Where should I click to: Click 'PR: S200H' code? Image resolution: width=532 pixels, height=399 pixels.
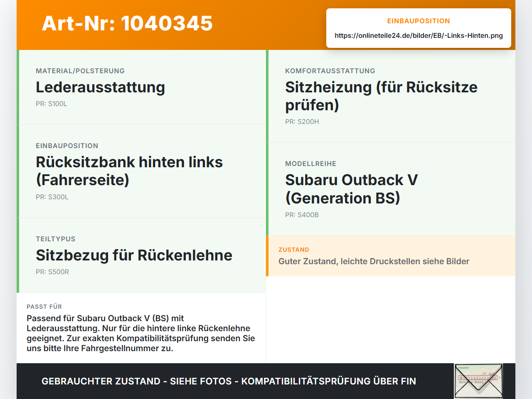302,121
